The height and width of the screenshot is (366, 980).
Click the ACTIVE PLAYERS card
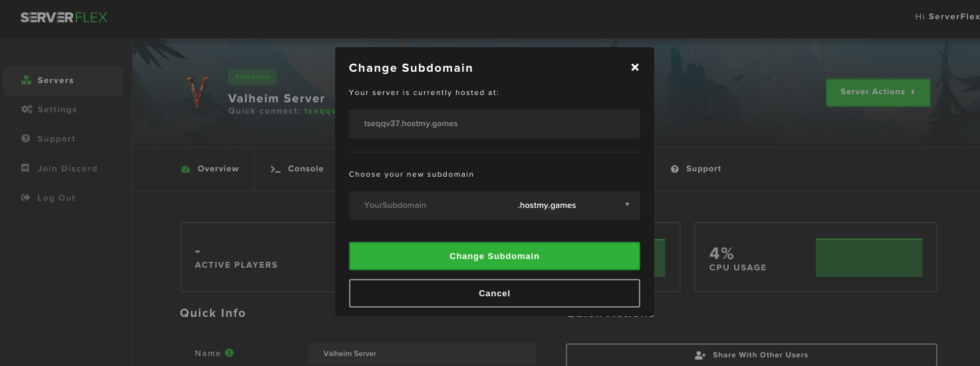point(259,257)
